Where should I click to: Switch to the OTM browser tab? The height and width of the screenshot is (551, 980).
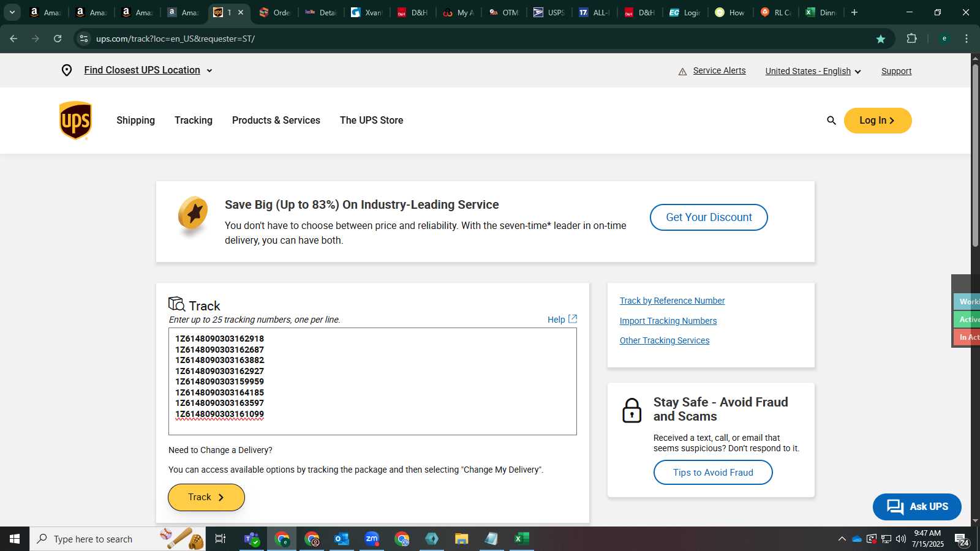[504, 12]
